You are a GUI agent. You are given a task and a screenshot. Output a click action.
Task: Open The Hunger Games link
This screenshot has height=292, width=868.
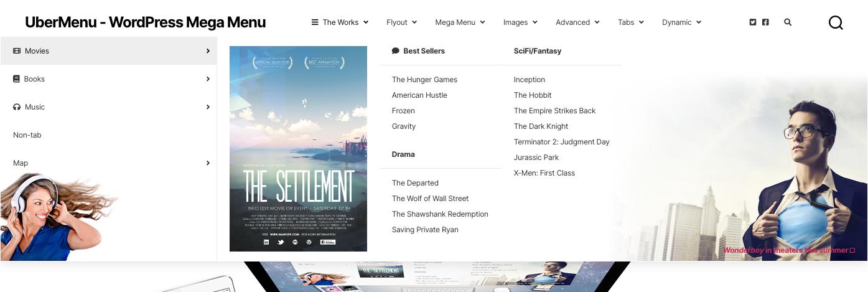pyautogui.click(x=424, y=80)
